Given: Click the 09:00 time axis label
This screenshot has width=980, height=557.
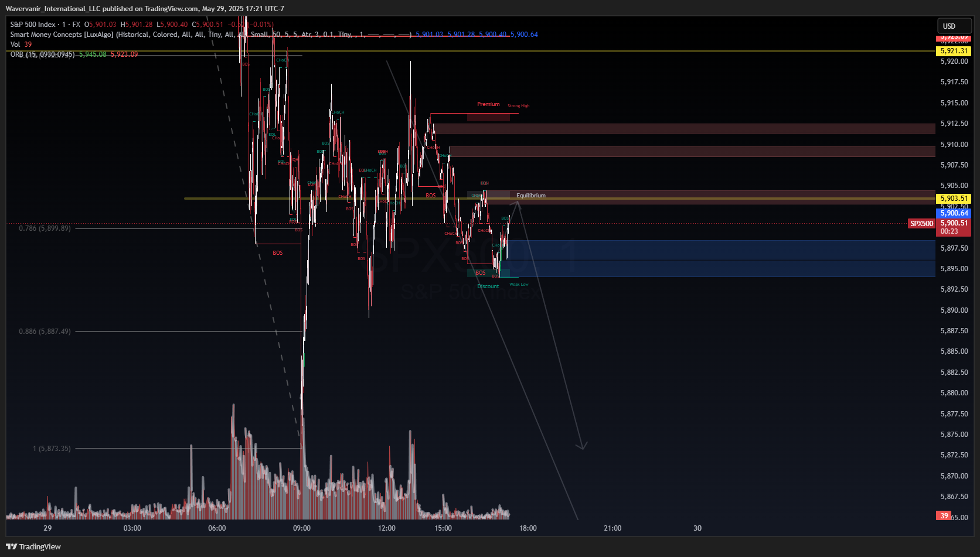Looking at the screenshot, I should 302,528.
